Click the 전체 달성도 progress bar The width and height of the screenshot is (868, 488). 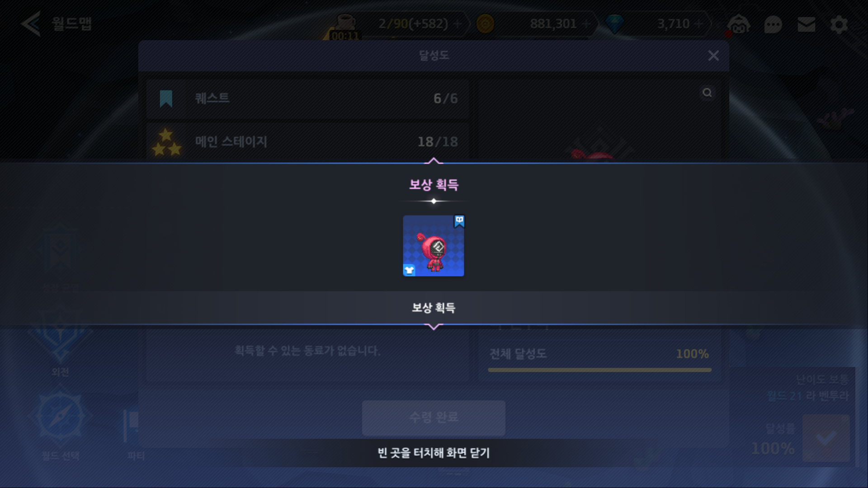coord(599,370)
